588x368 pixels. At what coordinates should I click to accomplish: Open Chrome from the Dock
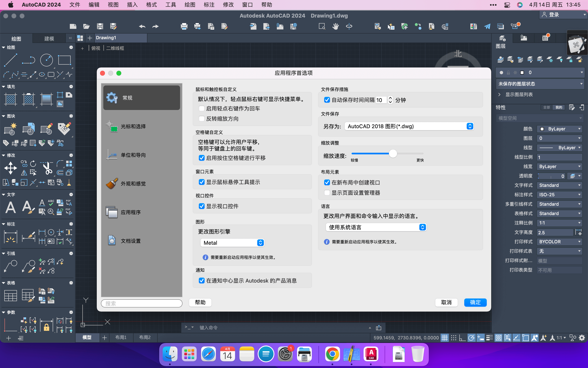pos(332,354)
